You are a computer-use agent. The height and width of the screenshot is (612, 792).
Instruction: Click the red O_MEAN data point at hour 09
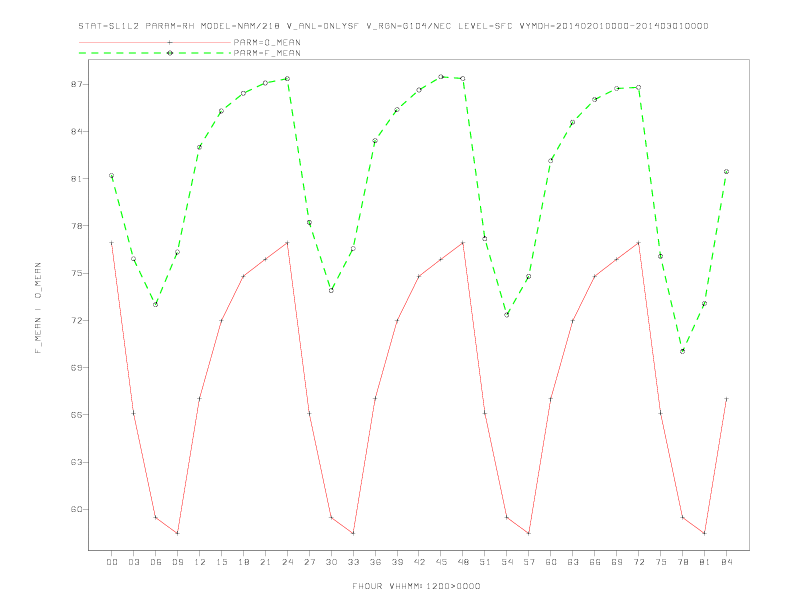click(x=177, y=533)
